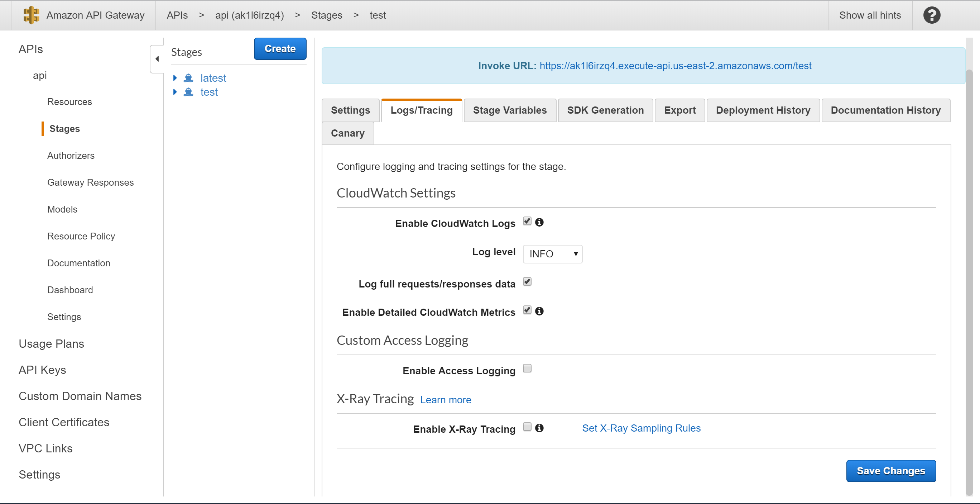Screen dimensions: 980x504
Task: Open the Canary tab
Action: [x=347, y=133]
